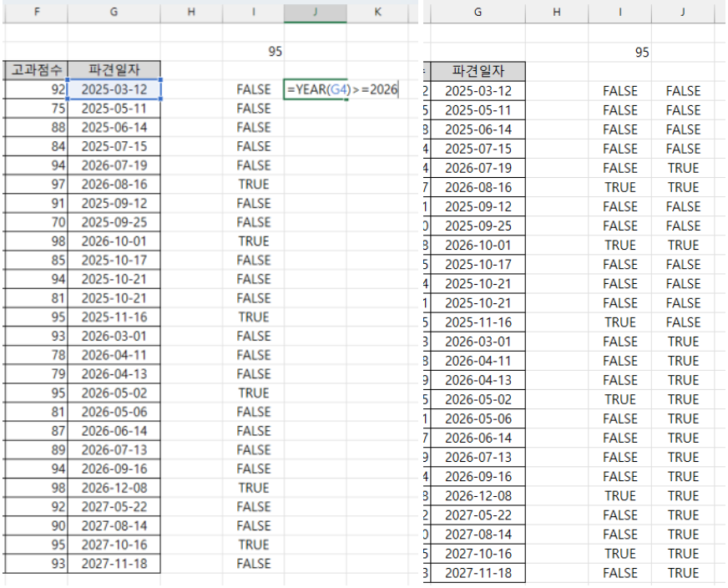728x588 pixels.
Task: Select the 95 cell in column I of left sheet
Action: click(253, 51)
